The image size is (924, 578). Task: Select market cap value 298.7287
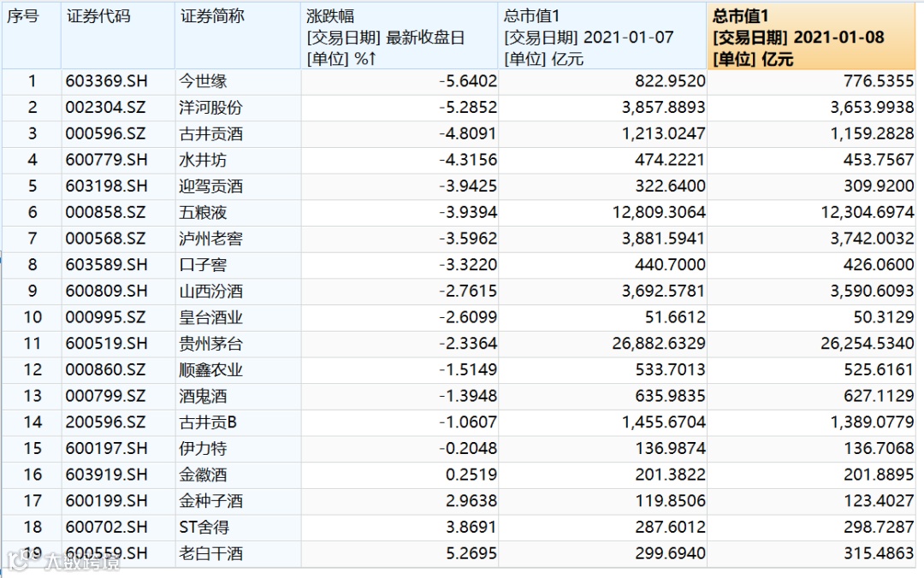879,527
